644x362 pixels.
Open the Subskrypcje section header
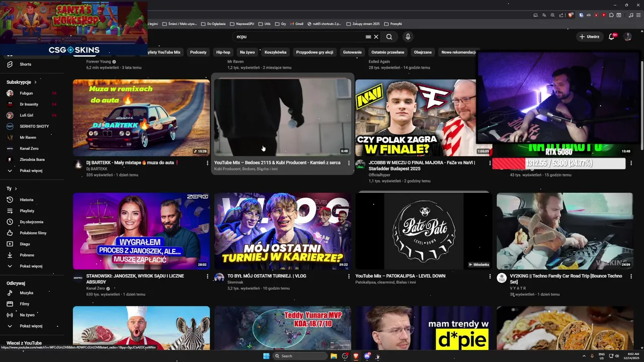[21, 82]
